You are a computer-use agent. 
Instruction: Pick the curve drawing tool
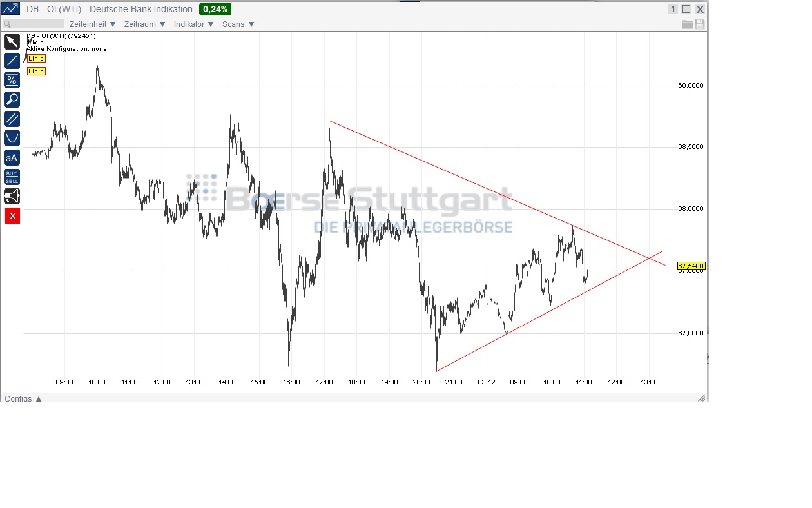12,138
